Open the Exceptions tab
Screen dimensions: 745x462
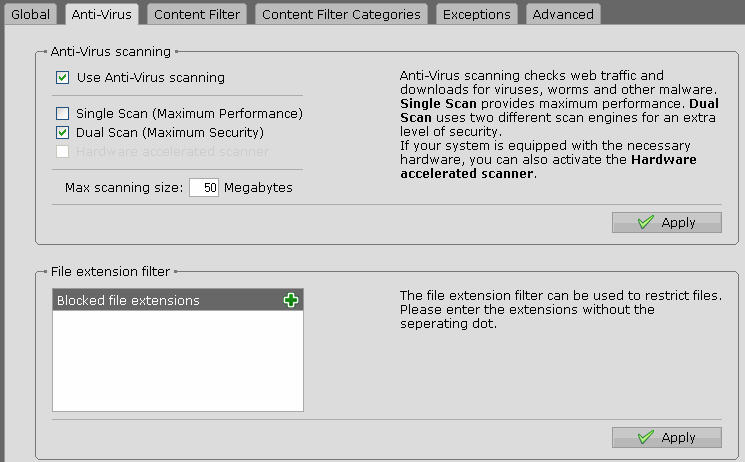pyautogui.click(x=477, y=14)
